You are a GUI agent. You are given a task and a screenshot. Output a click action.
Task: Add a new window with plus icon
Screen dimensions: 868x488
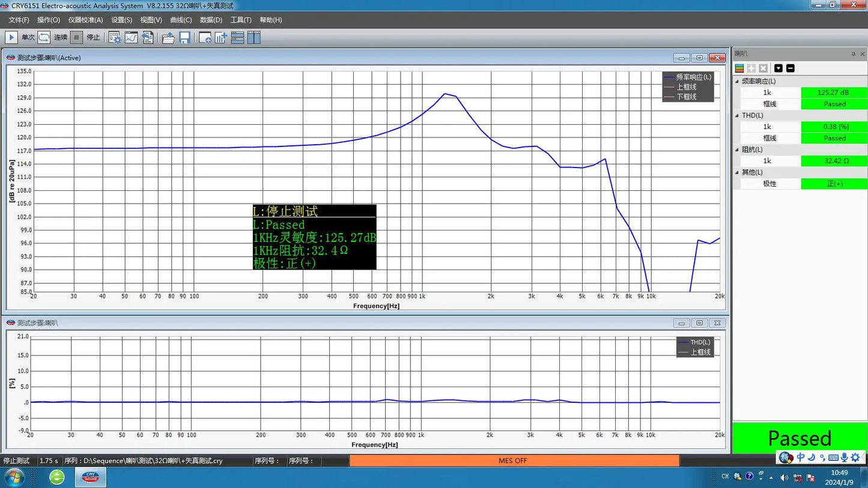[205, 37]
